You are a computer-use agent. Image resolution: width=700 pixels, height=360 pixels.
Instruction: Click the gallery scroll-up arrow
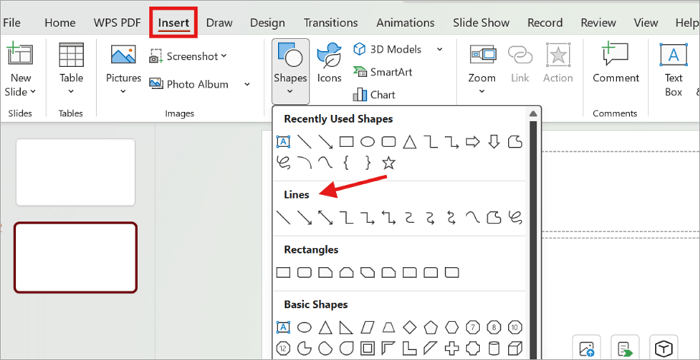click(533, 113)
